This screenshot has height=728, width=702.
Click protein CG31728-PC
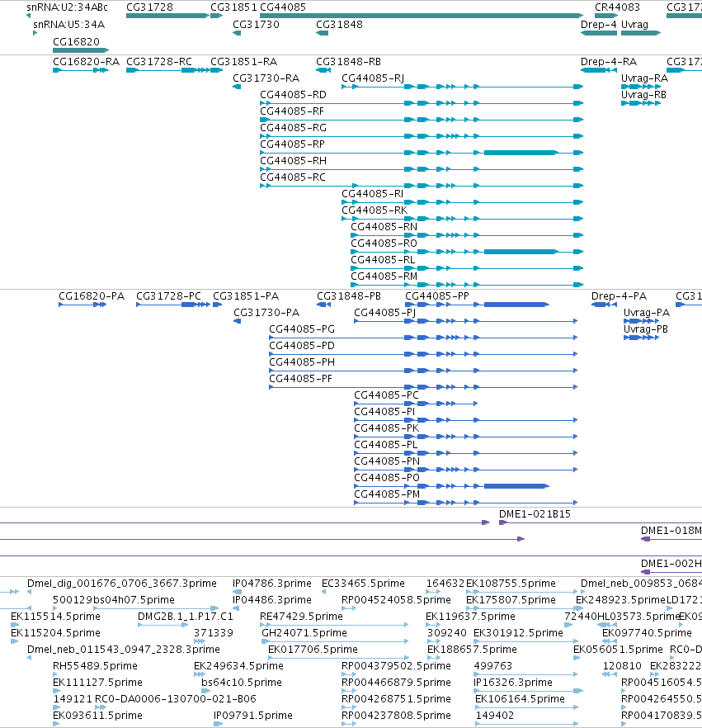click(173, 305)
